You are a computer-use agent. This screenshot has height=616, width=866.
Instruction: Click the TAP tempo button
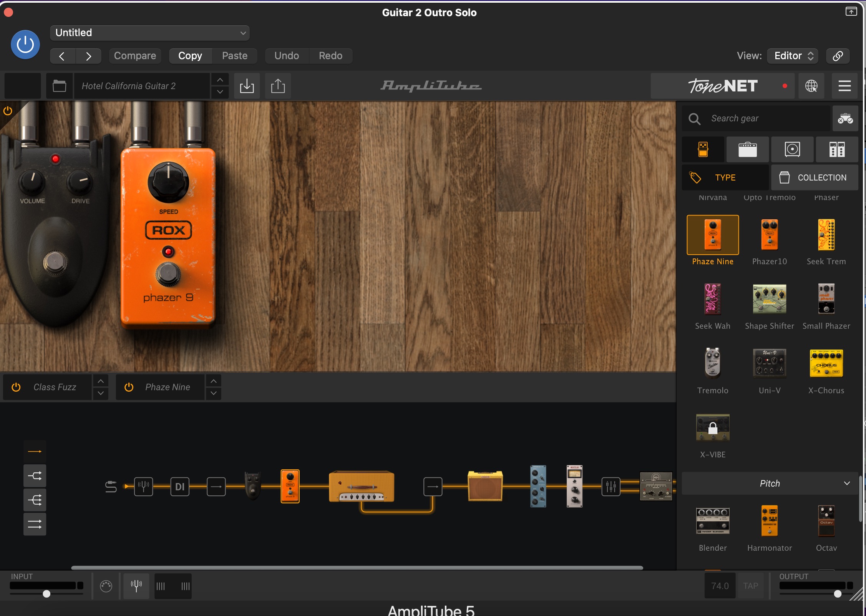point(750,586)
